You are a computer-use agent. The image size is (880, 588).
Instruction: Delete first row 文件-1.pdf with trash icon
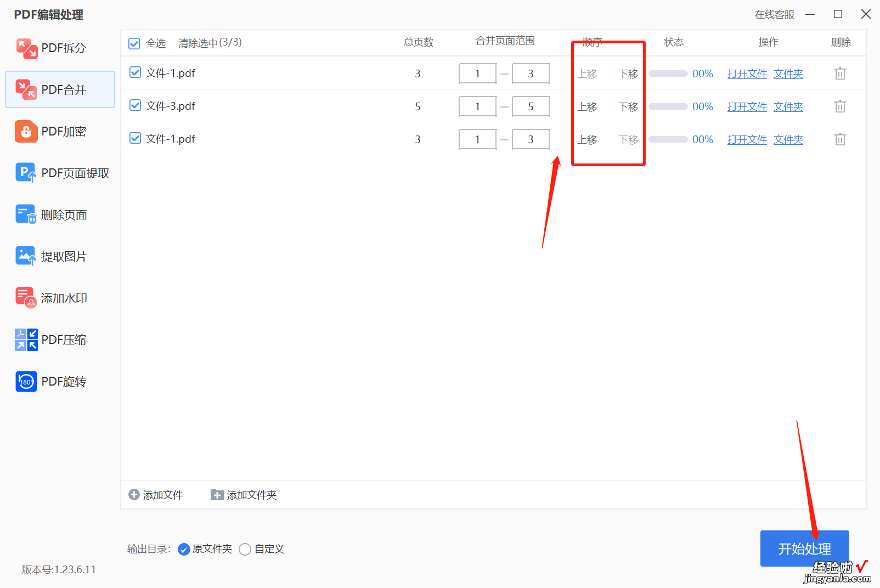pyautogui.click(x=840, y=73)
